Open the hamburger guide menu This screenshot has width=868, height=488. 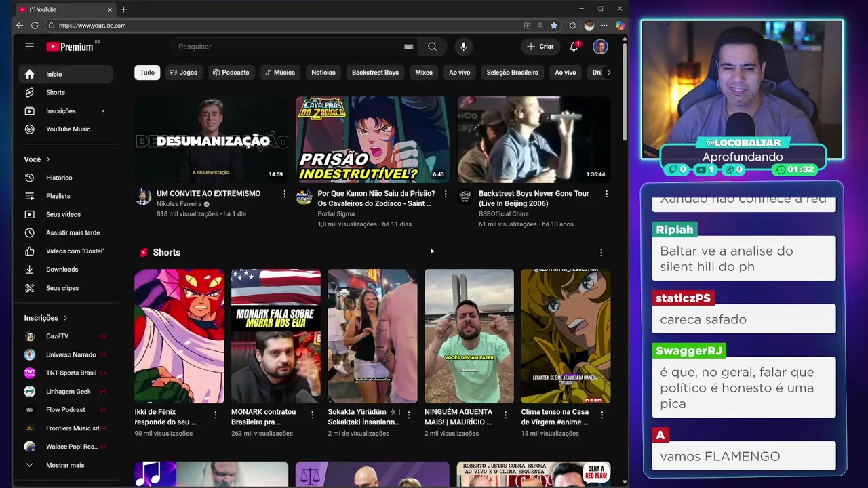tap(29, 46)
